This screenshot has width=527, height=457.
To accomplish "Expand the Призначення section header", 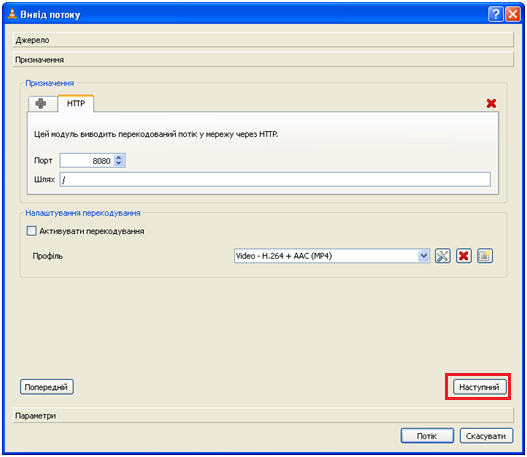I will pos(263,60).
